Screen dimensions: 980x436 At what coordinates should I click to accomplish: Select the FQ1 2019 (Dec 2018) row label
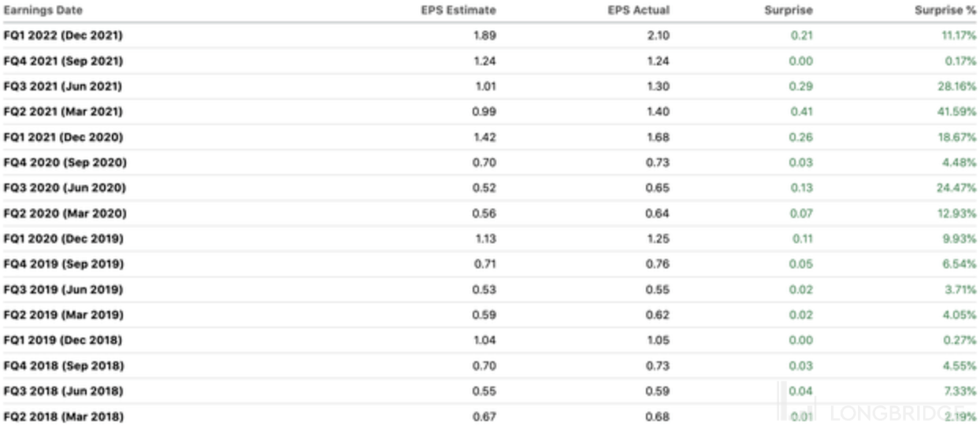click(x=63, y=340)
